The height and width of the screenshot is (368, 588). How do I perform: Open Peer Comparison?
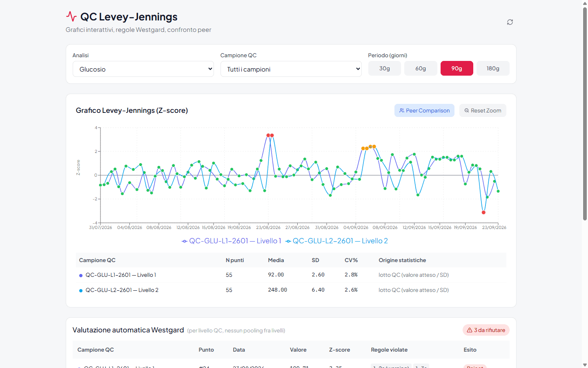coord(424,110)
